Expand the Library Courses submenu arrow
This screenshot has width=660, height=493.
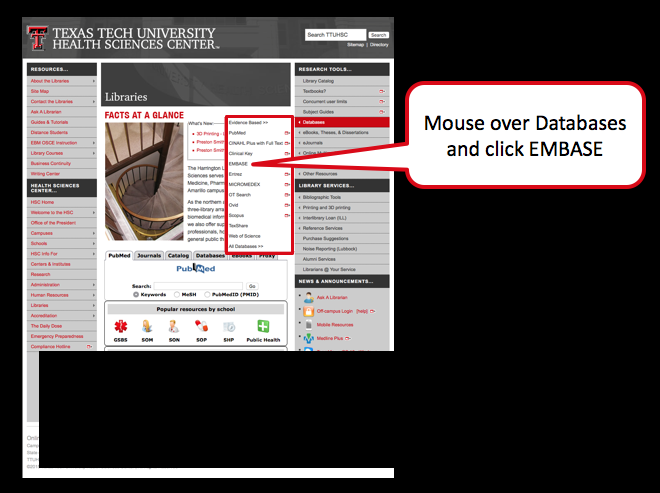(93, 153)
